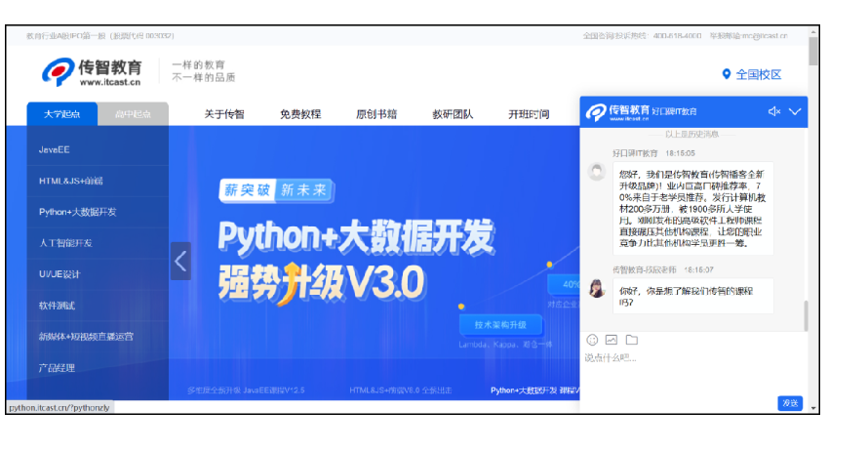Click the 技术架构升级 banner button
This screenshot has width=868, height=451.
pyautogui.click(x=500, y=325)
